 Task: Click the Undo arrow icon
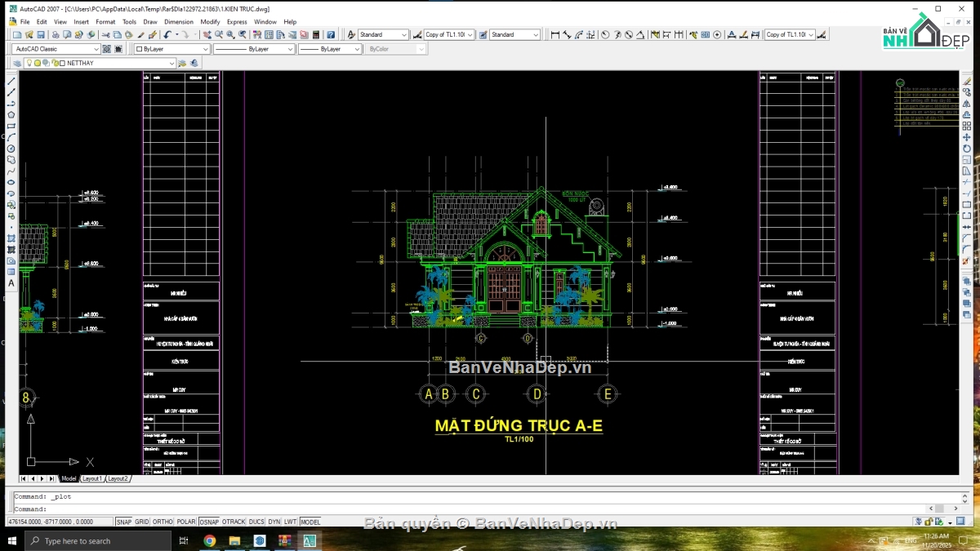(x=167, y=35)
